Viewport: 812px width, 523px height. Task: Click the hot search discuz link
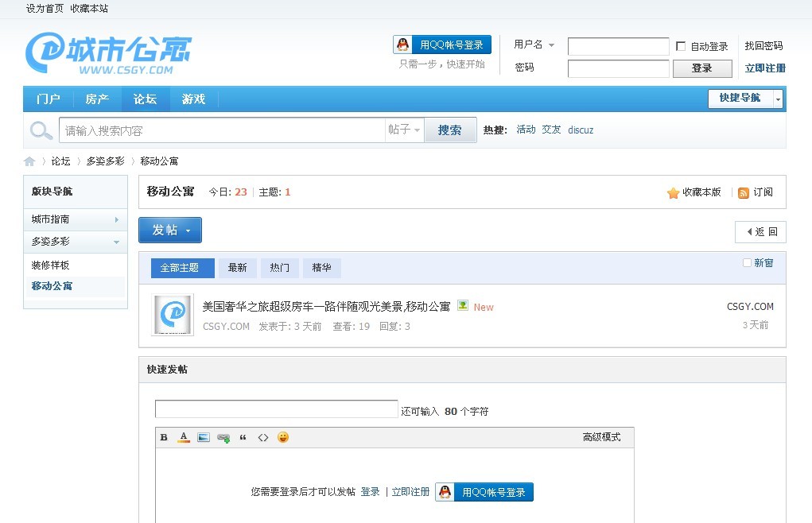pos(581,130)
